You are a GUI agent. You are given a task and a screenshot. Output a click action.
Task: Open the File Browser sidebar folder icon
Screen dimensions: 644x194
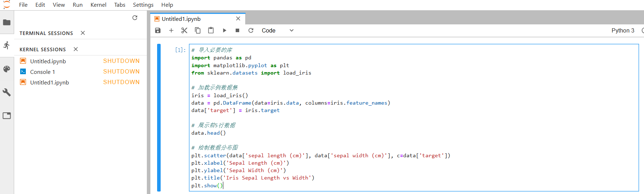[x=7, y=23]
